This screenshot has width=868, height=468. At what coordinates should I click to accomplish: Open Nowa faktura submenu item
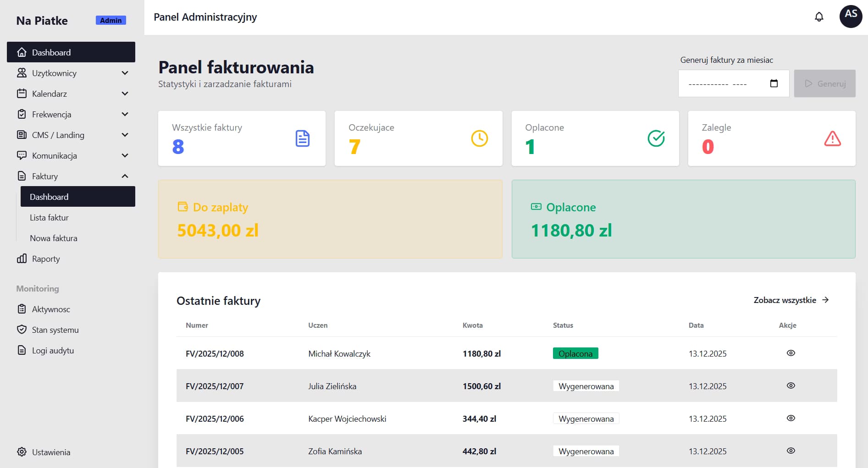tap(78, 238)
